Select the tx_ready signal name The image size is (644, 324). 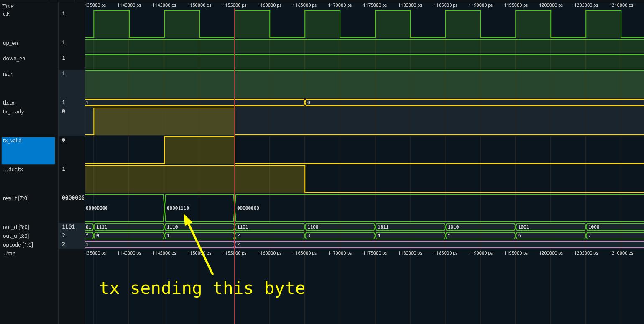pyautogui.click(x=13, y=112)
